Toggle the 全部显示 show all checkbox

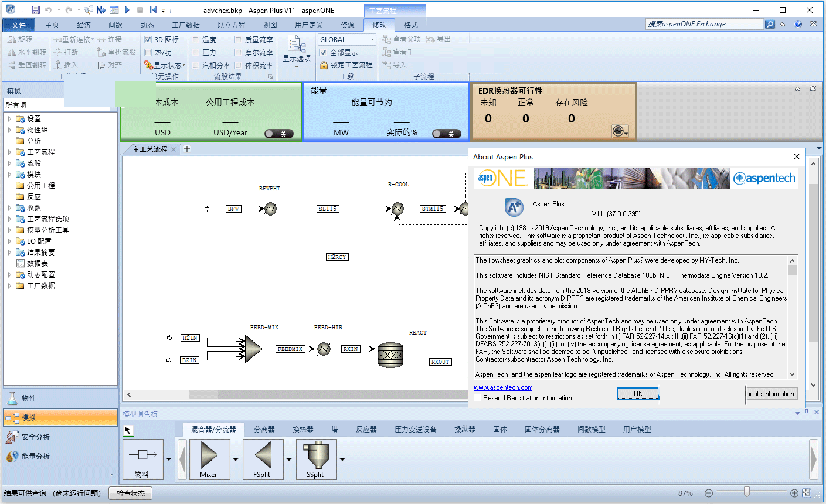pyautogui.click(x=323, y=53)
